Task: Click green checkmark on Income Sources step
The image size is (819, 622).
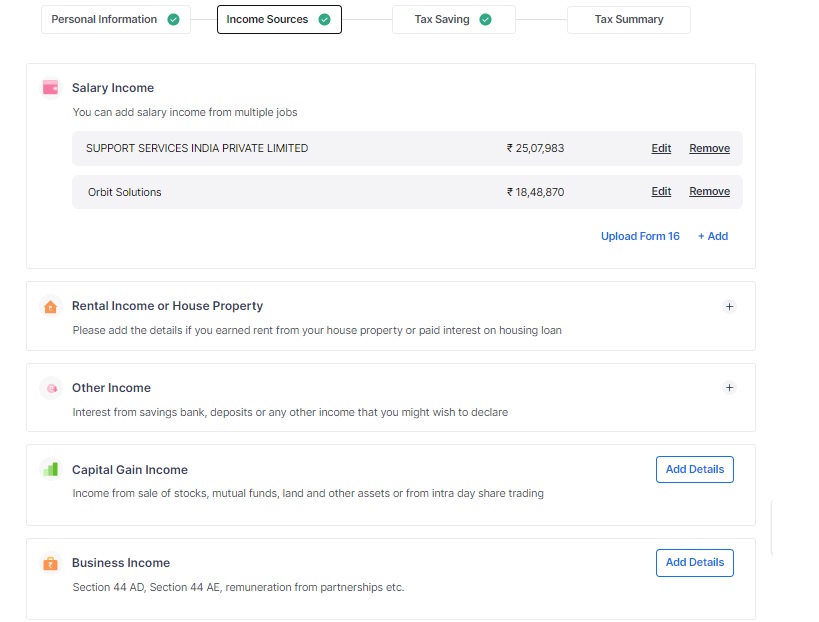Action: 324,20
